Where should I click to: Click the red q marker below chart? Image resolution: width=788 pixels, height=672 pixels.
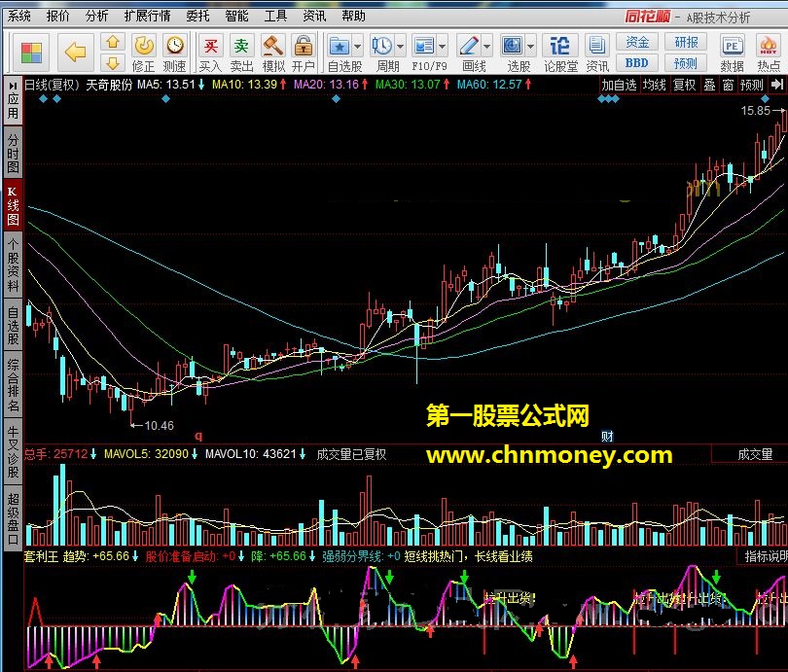[x=198, y=436]
